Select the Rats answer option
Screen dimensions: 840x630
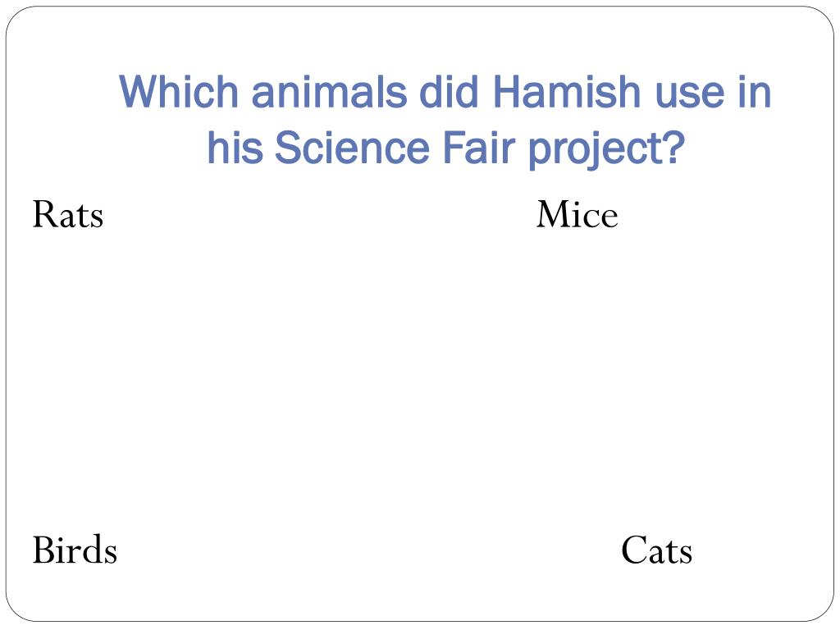68,215
